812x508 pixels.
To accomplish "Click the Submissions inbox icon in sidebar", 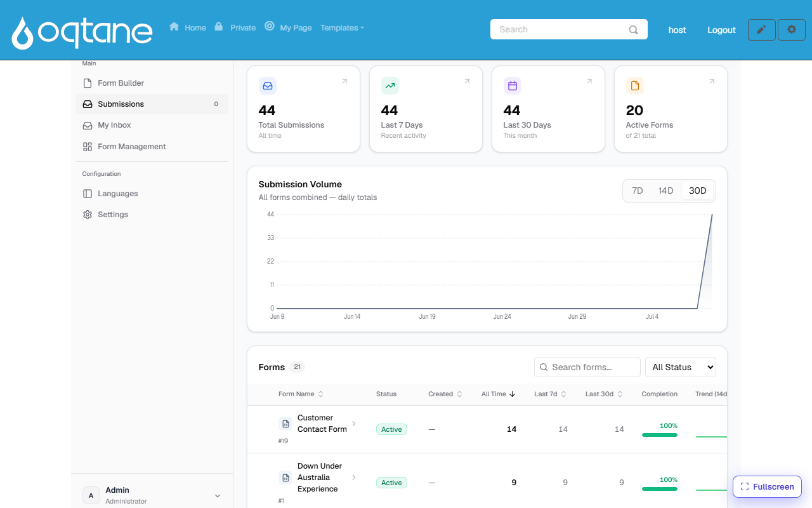I will coord(88,104).
